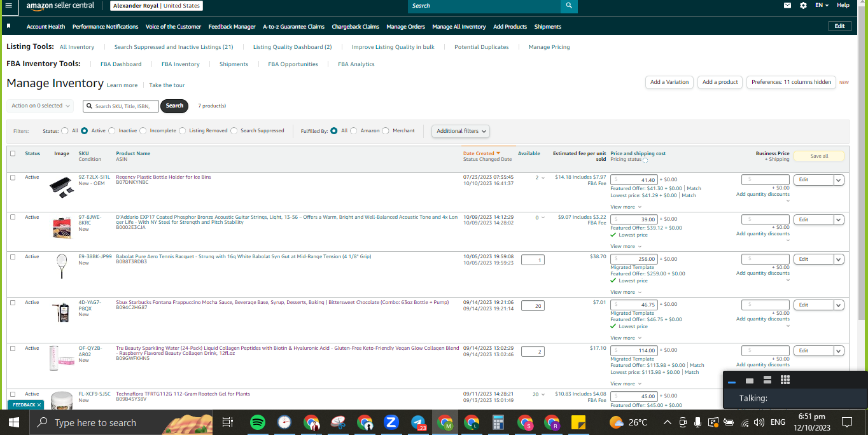This screenshot has height=435, width=868.
Task: Open the Shipments nav bar item
Action: coord(547,27)
